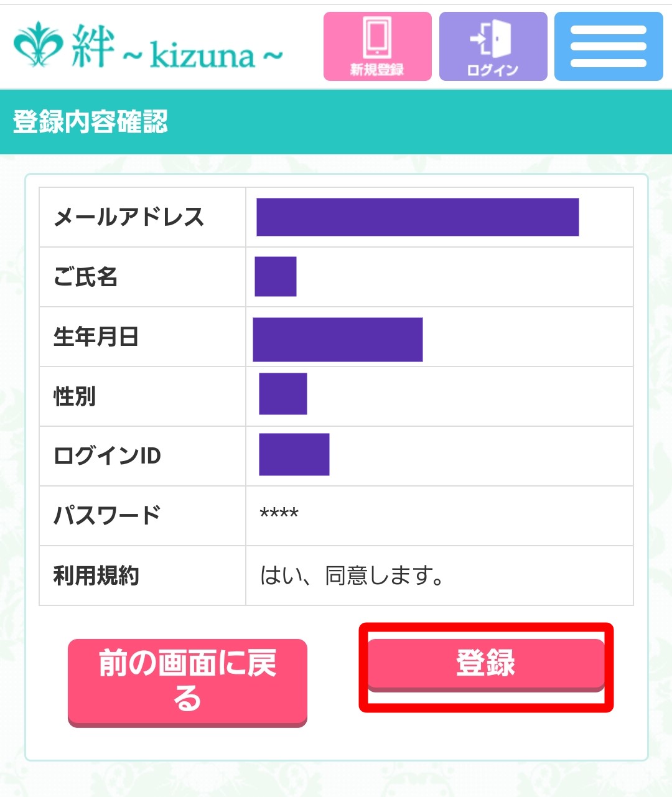The width and height of the screenshot is (672, 797).
Task: Click the はい、同意します agreement text
Action: [x=352, y=576]
